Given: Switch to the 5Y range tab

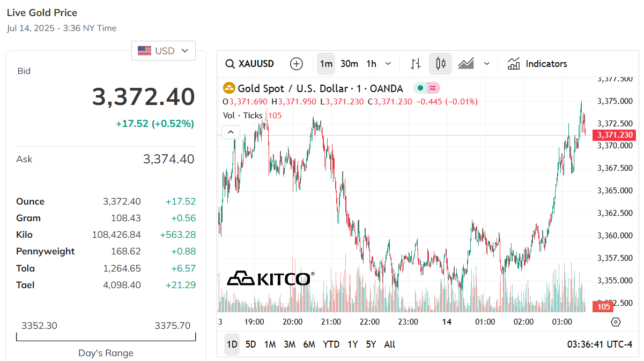Looking at the screenshot, I should pos(371,344).
